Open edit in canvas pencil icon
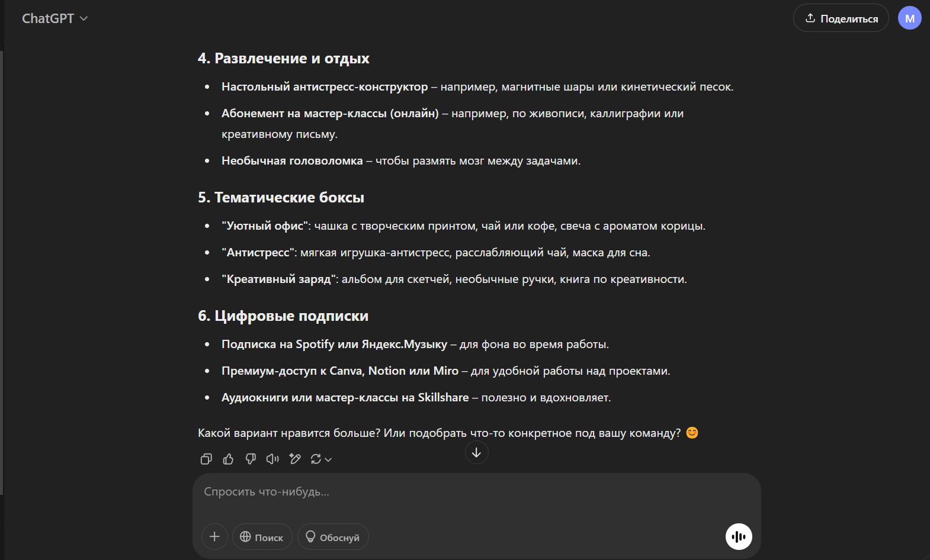Image resolution: width=930 pixels, height=560 pixels. tap(295, 459)
